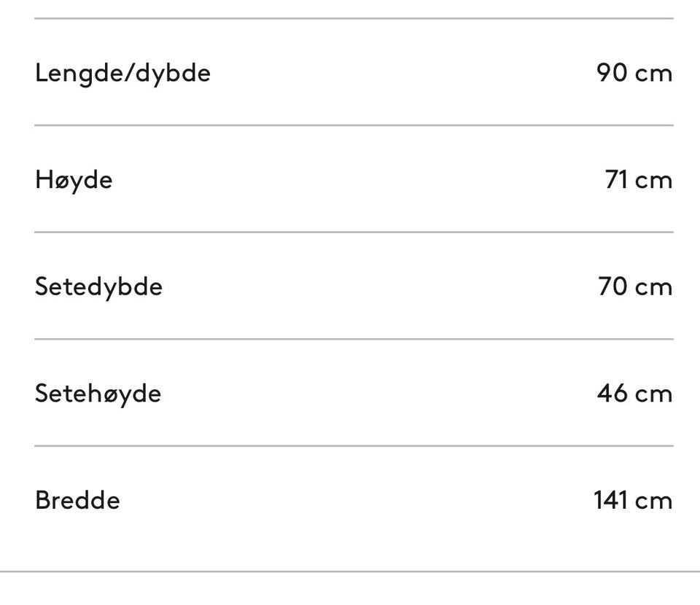Click the number 70 in Setedybde row

[x=612, y=286]
